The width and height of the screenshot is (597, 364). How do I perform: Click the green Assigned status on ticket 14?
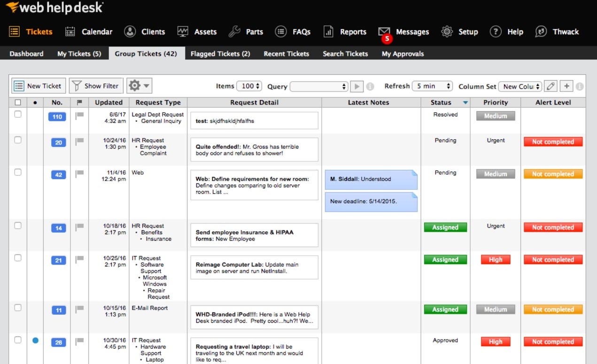pyautogui.click(x=445, y=227)
